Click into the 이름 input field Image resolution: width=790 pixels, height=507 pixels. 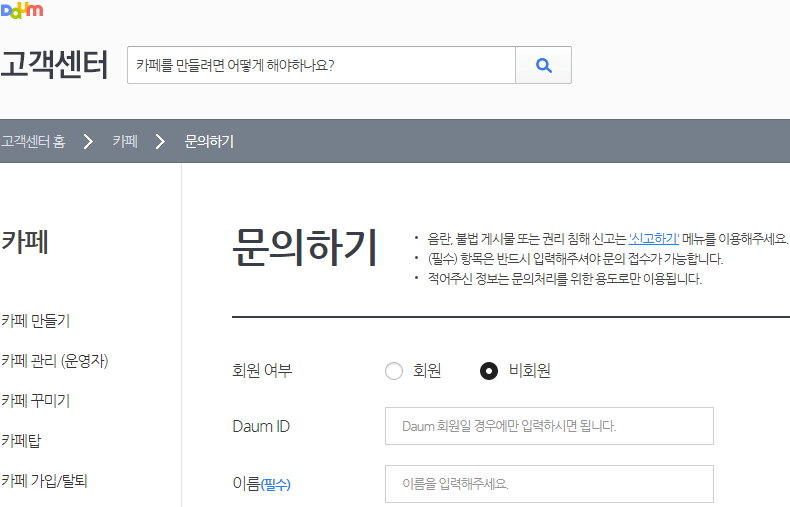549,484
